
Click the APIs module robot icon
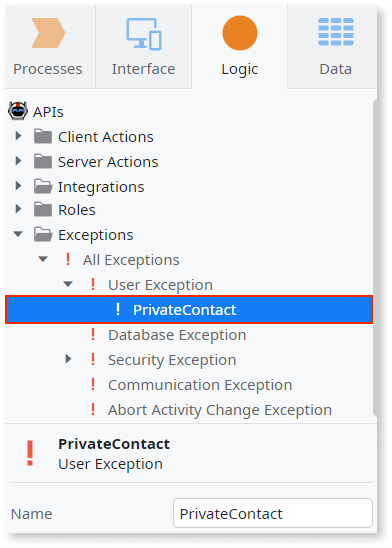pyautogui.click(x=18, y=111)
